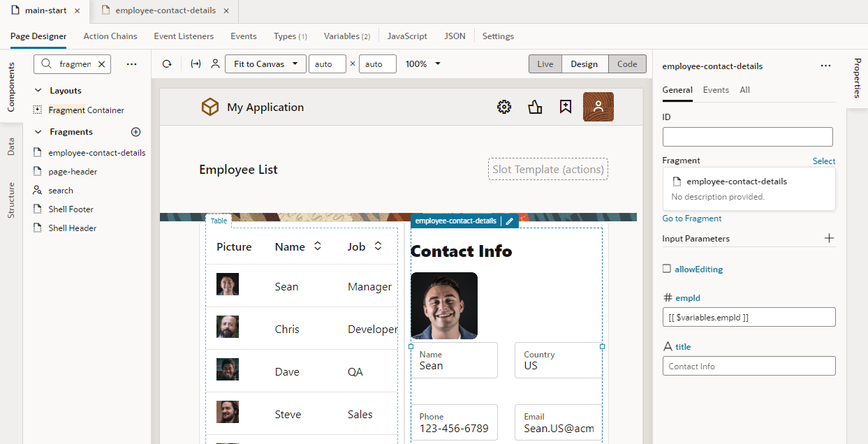This screenshot has height=444, width=868.
Task: Click the Go to Fragment link
Action: coord(692,219)
